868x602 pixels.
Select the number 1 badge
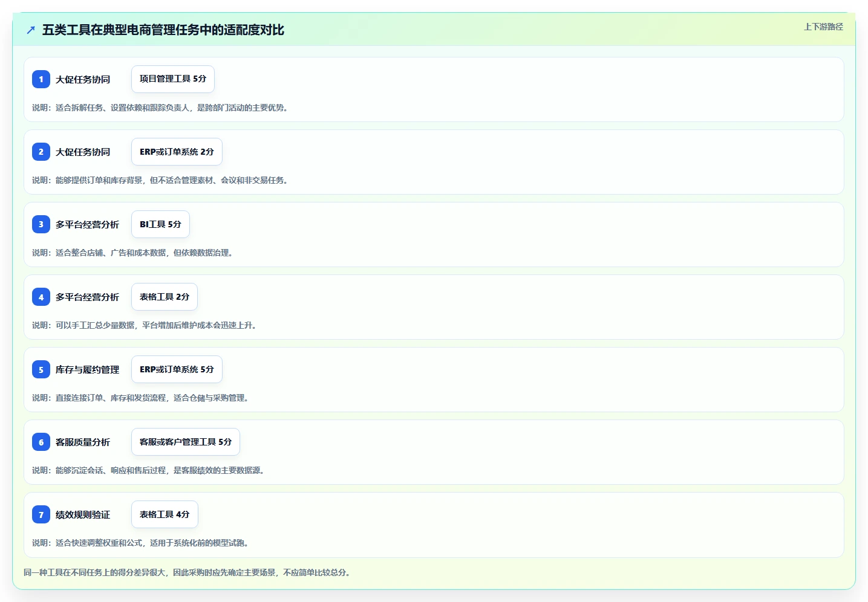pyautogui.click(x=41, y=79)
